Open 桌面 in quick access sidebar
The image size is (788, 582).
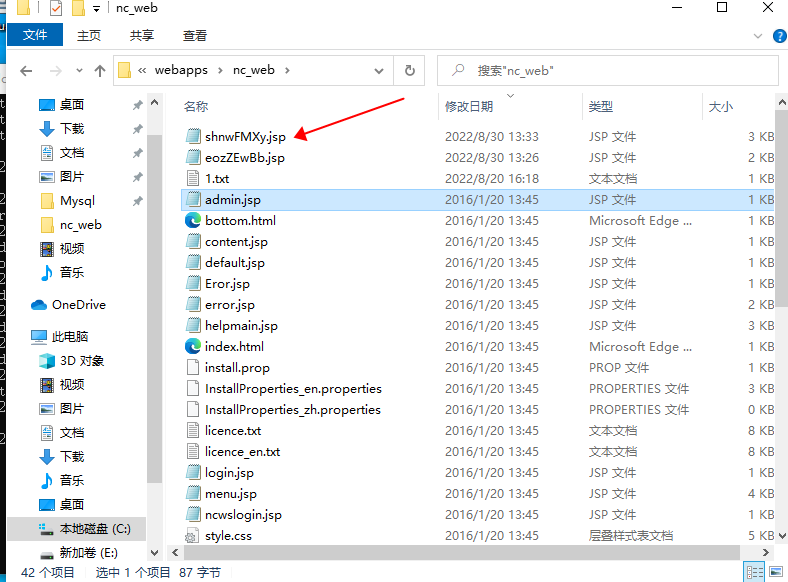(x=71, y=105)
